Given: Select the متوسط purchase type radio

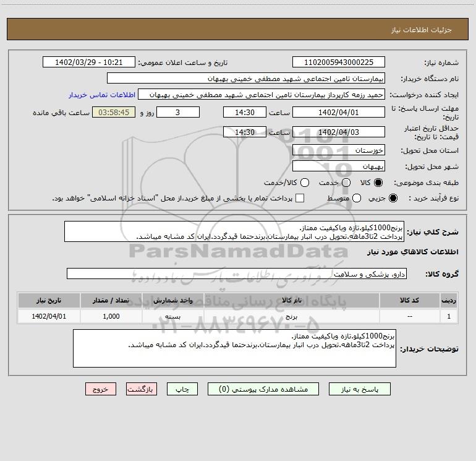Looking at the screenshot, I should click(x=357, y=199).
